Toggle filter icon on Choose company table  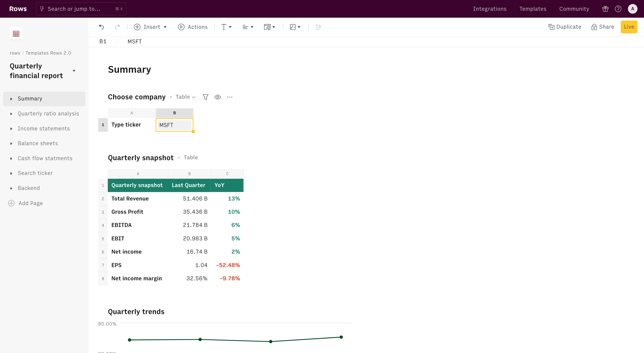[x=205, y=97]
